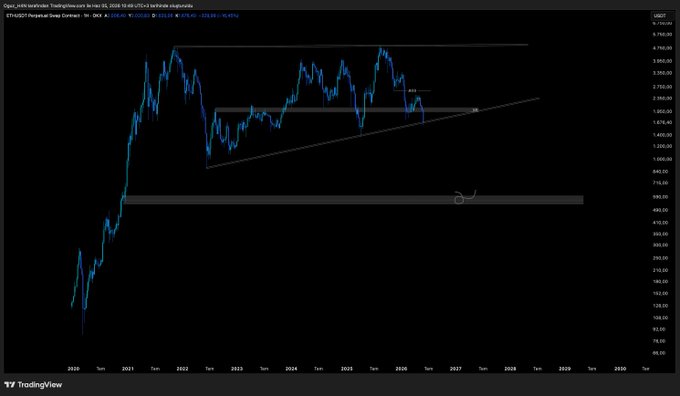Select the 2025 label on time axis
Image resolution: width=680 pixels, height=396 pixels.
[347, 369]
